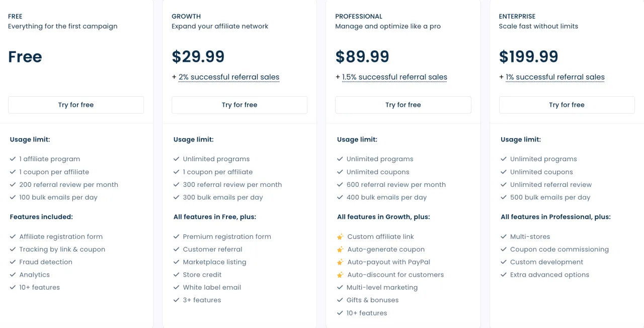Click the $89.99 Professional price
Image resolution: width=644 pixels, height=328 pixels.
tap(362, 56)
